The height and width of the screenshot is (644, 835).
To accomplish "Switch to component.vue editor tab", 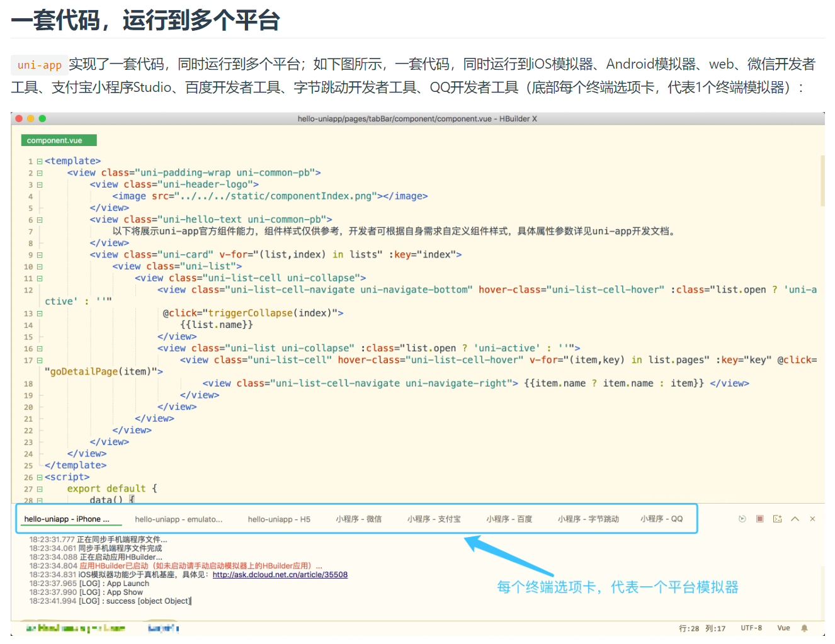I will (59, 140).
